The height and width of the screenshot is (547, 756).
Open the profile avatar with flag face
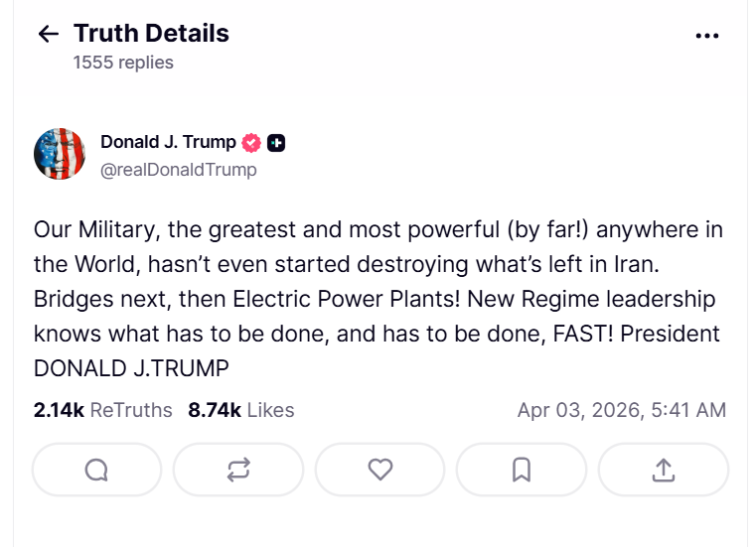pos(60,154)
